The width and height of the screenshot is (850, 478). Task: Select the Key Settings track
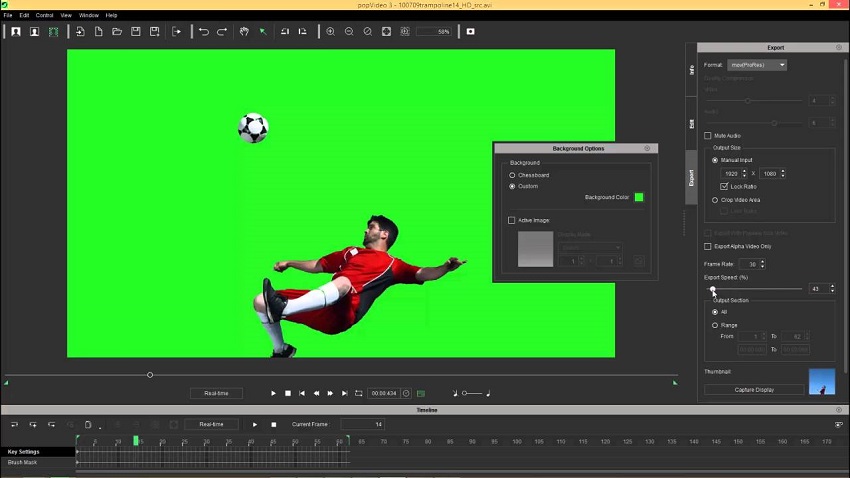tap(38, 451)
